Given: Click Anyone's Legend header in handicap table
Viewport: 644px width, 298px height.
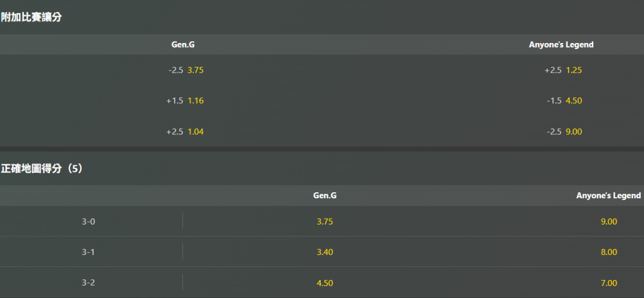Looking at the screenshot, I should pyautogui.click(x=561, y=44).
